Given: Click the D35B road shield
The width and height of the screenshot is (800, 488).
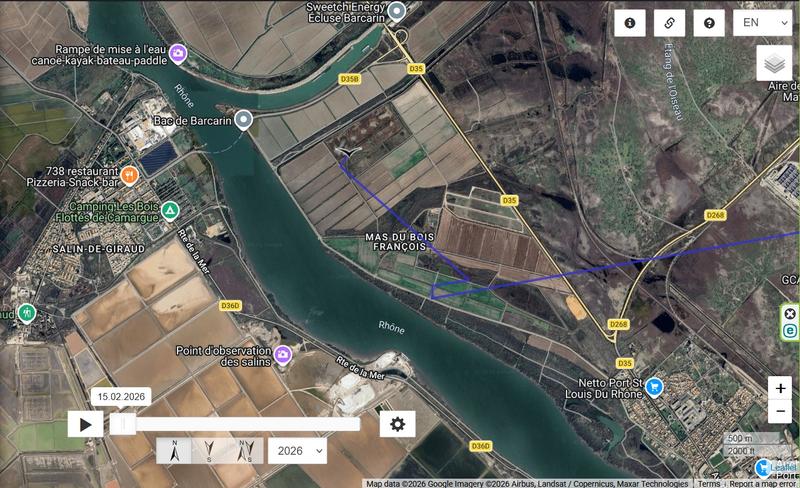Looking at the screenshot, I should (349, 79).
